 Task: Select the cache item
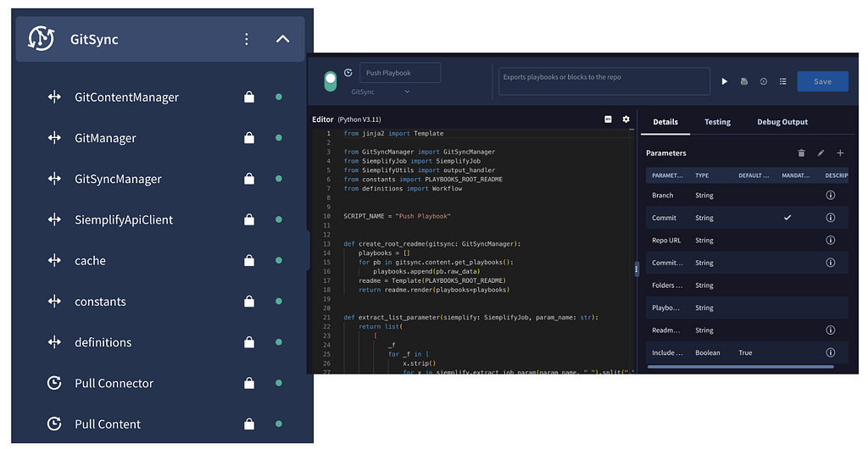tap(90, 260)
